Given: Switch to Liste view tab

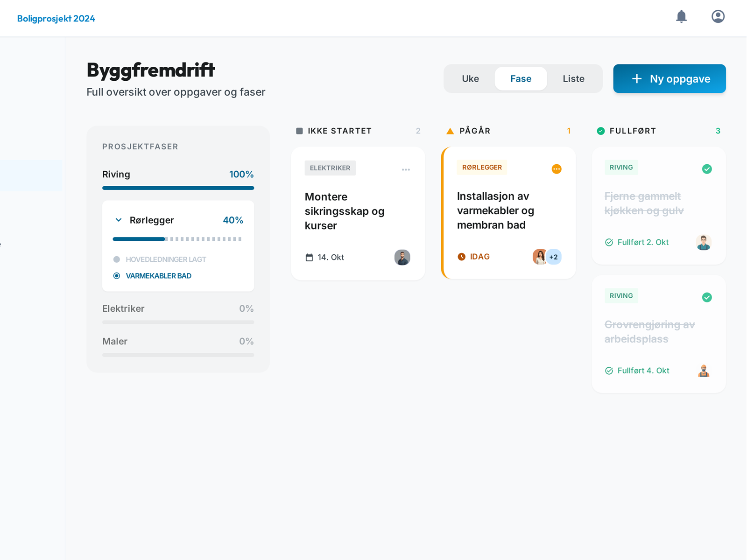Looking at the screenshot, I should (x=573, y=78).
